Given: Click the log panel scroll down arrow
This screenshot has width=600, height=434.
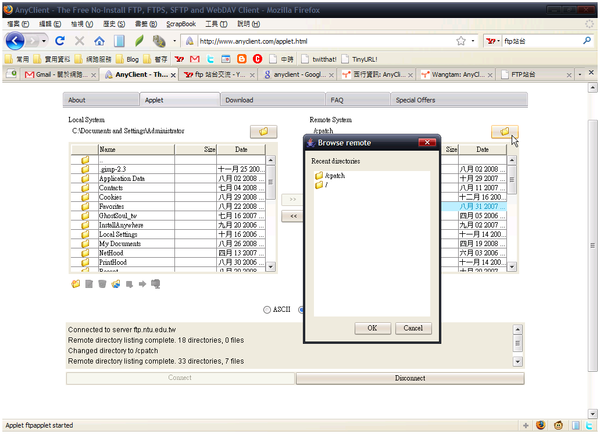Looking at the screenshot, I should pos(517,361).
